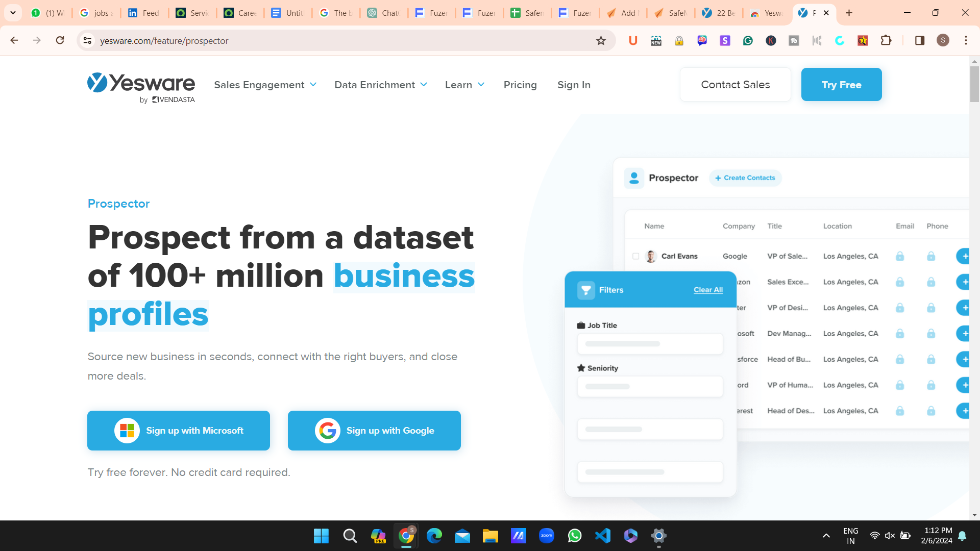Click phone lock icon for Carl Evans

point(931,256)
